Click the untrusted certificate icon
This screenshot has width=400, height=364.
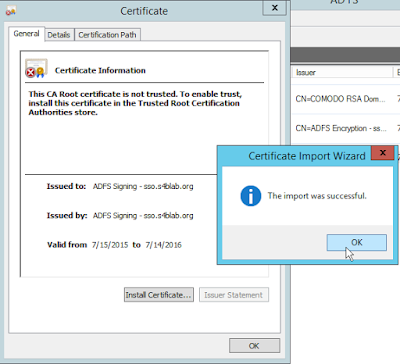[36, 68]
